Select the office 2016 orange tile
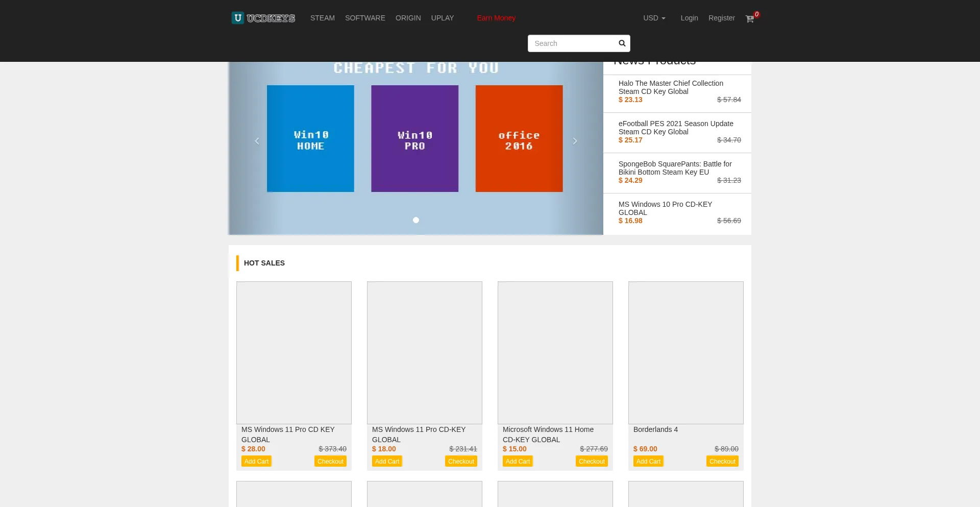 pos(519,139)
